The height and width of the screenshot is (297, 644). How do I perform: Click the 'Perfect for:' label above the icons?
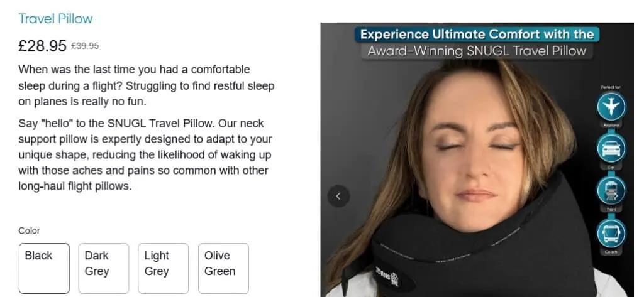(611, 87)
